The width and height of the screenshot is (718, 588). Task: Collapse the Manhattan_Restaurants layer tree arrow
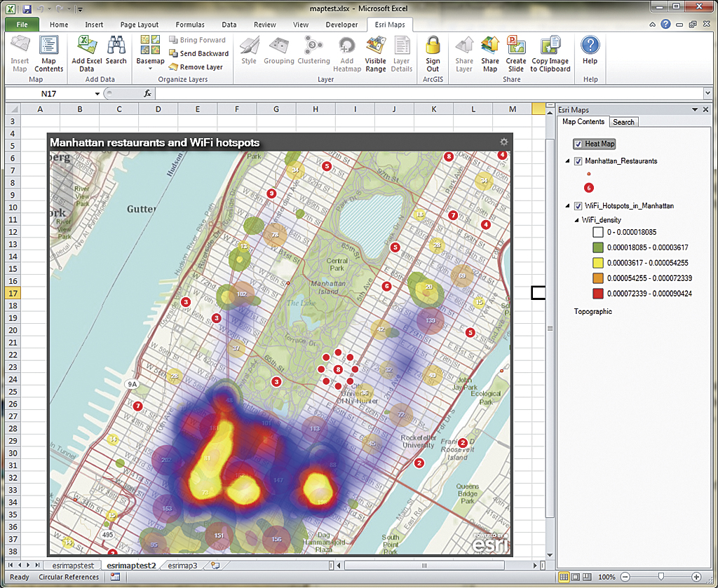pyautogui.click(x=567, y=161)
